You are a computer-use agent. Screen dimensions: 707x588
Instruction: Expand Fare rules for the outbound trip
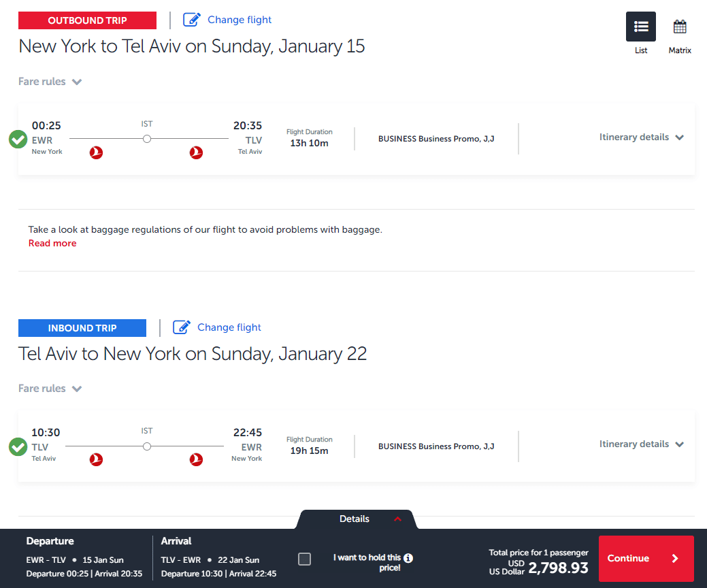[50, 81]
